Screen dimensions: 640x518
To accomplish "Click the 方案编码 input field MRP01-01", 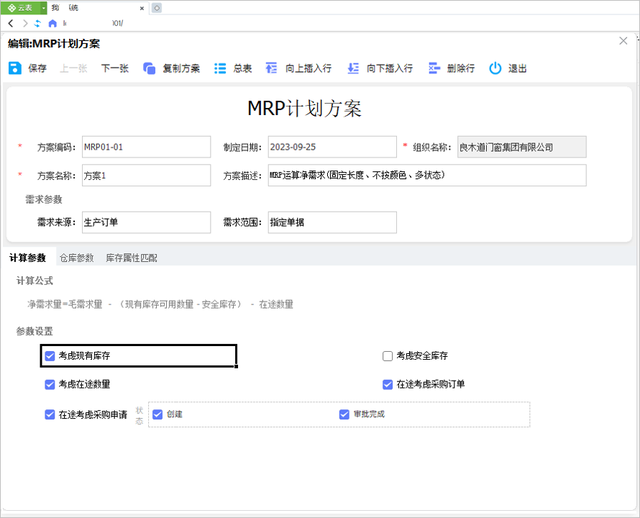I will coord(146,147).
